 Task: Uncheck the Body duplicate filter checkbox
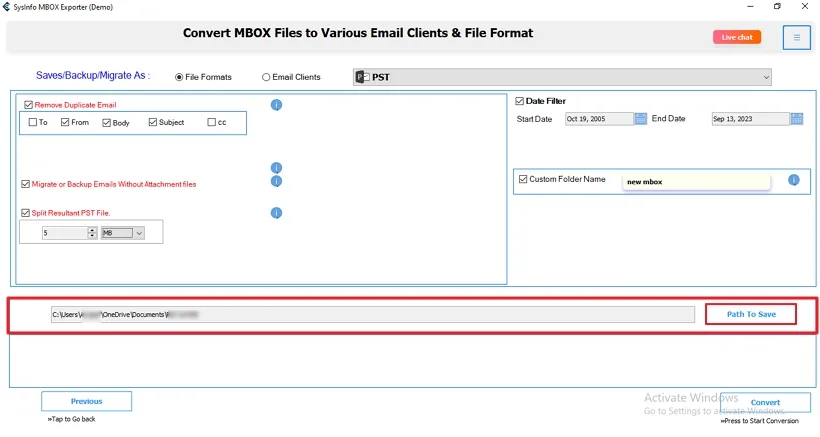tap(106, 123)
